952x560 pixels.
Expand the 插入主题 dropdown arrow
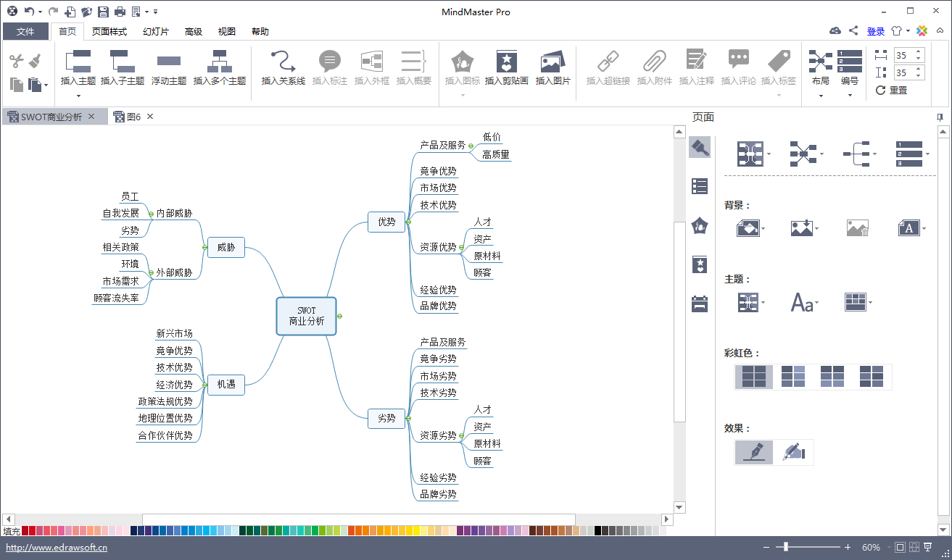(x=78, y=96)
